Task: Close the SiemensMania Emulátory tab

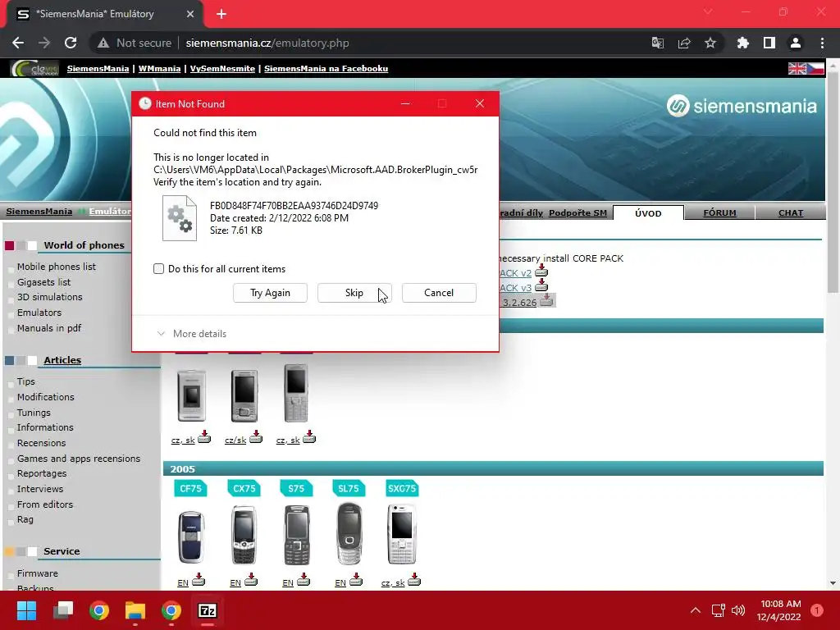Action: point(190,14)
